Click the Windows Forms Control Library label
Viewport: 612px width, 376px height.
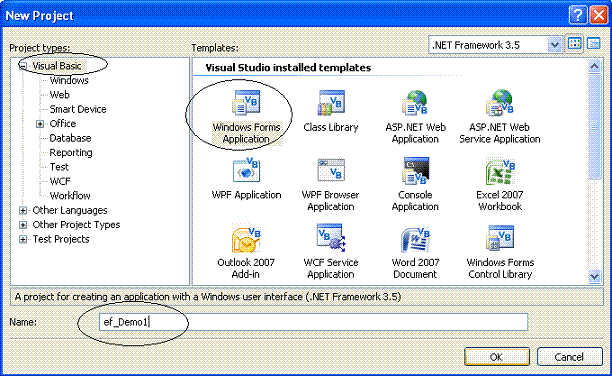pos(500,268)
